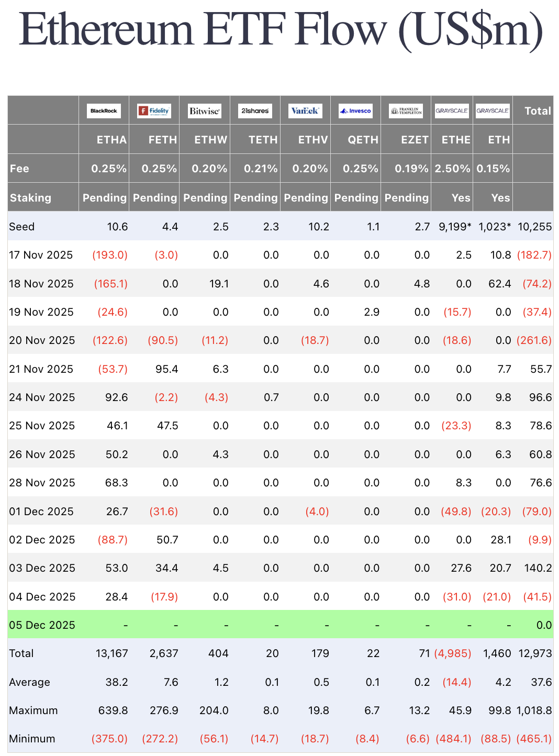
Task: Click the 62.4 value on 18 Nov
Action: tap(500, 284)
